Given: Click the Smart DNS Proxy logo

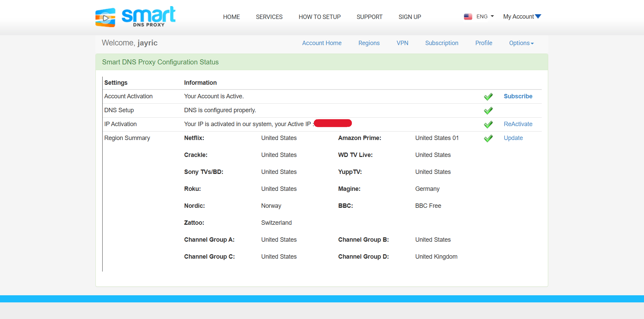Looking at the screenshot, I should 135,17.
